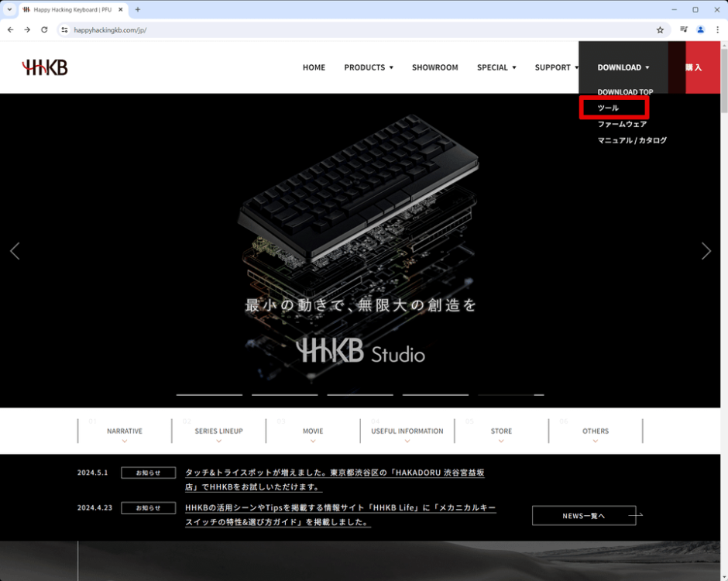Click the browser forward arrow

tap(27, 29)
